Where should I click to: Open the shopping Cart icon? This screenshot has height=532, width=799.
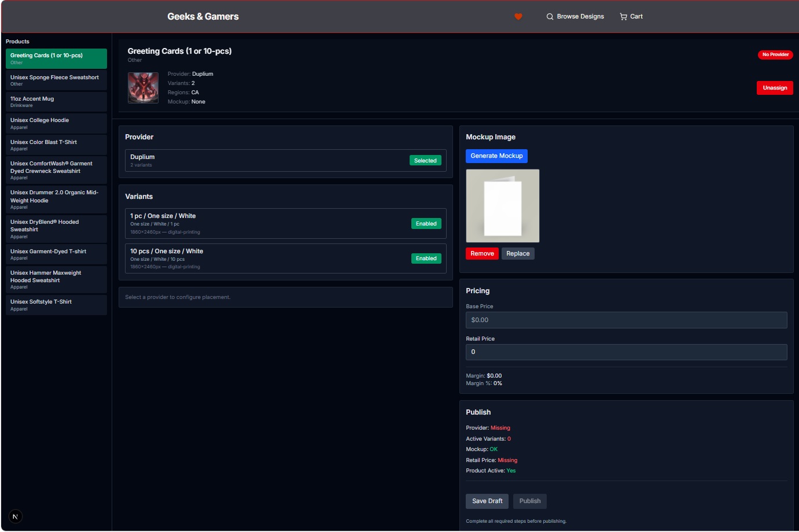623,17
